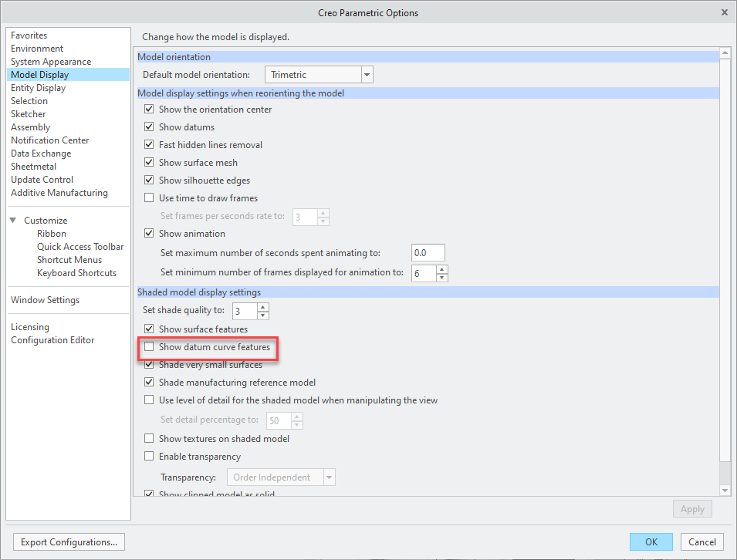Disable Show silhouette edges
This screenshot has width=737, height=560.
click(149, 180)
